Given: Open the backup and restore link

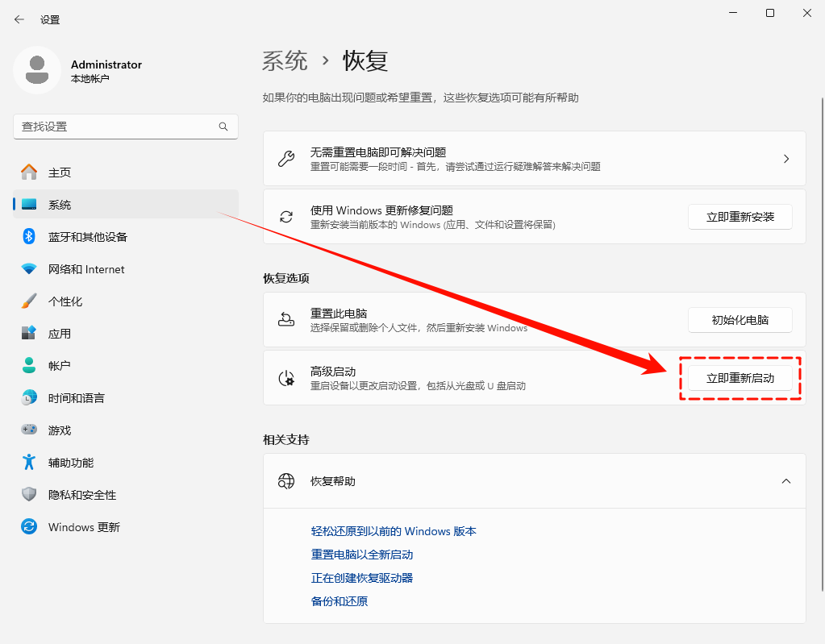Looking at the screenshot, I should (339, 600).
